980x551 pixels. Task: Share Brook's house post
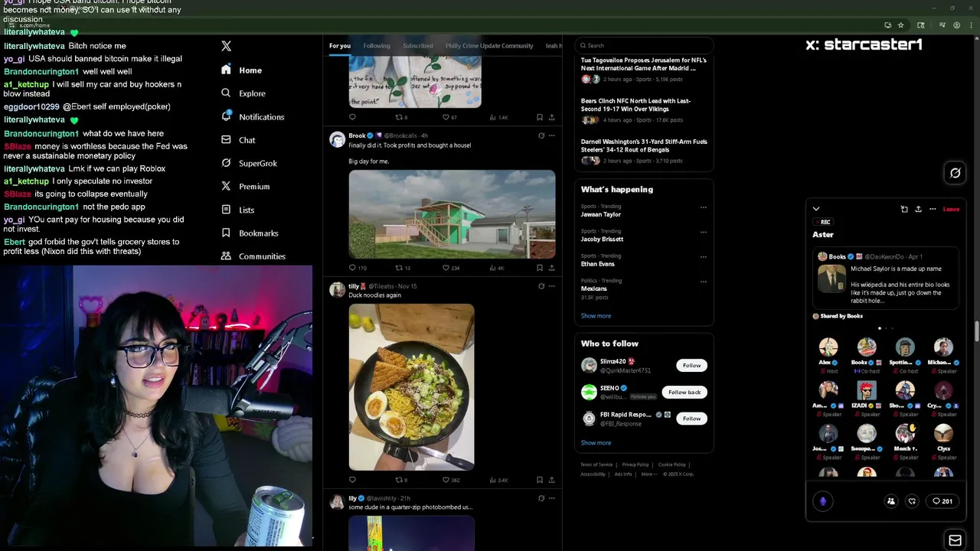pyautogui.click(x=551, y=268)
